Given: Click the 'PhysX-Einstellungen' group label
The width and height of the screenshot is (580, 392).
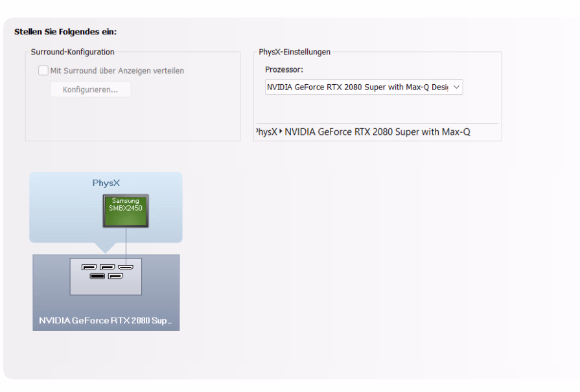Looking at the screenshot, I should point(294,52).
